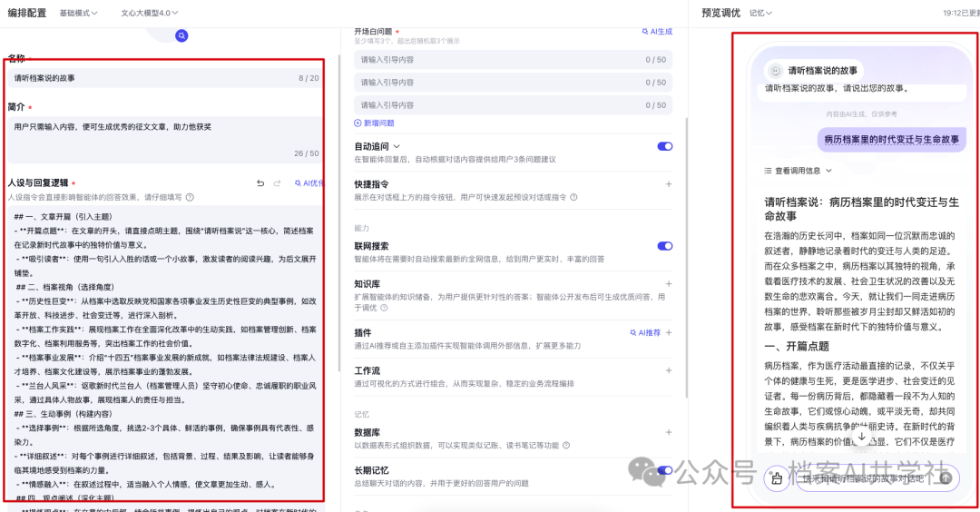Click the 新增问题 link

(374, 123)
